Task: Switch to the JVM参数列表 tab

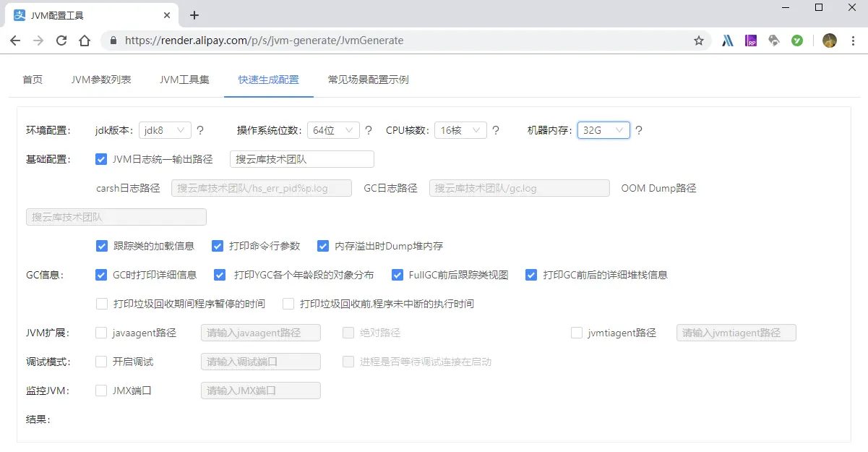Action: coord(101,80)
